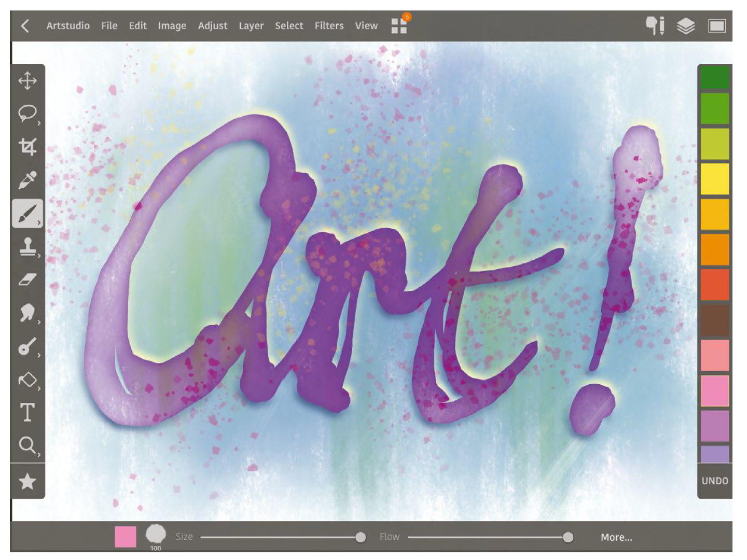This screenshot has height=560, width=747.
Task: Click the UNDO button
Action: [715, 481]
